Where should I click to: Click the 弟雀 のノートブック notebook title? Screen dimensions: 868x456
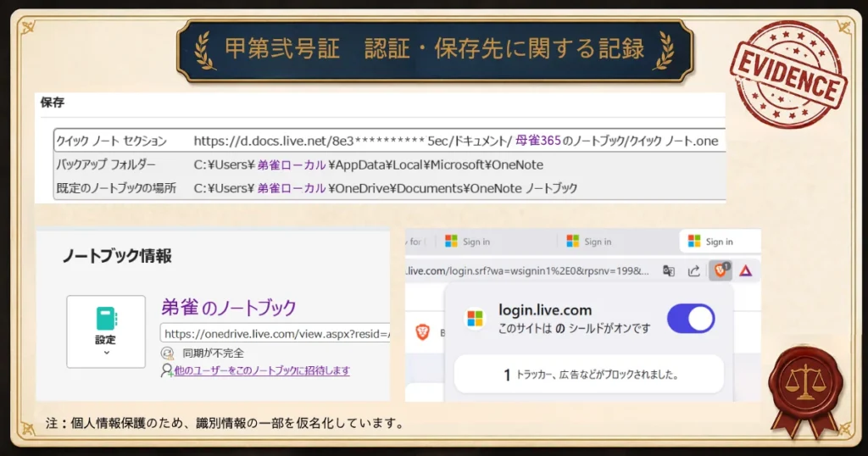click(229, 307)
